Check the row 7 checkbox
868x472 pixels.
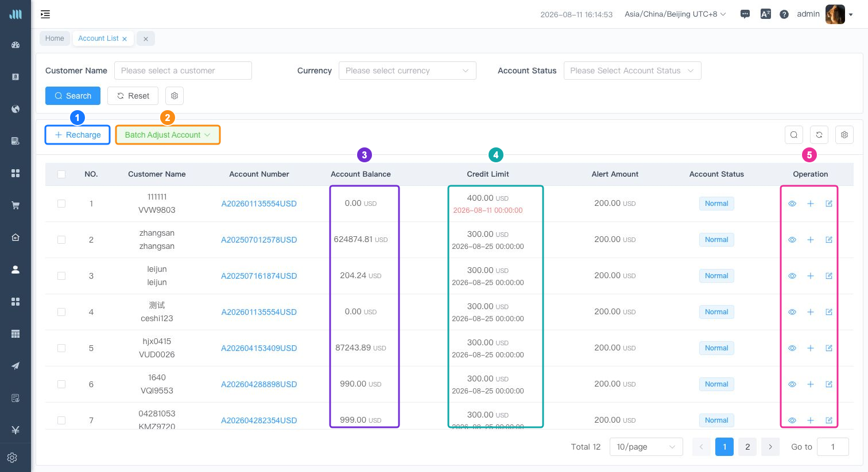[x=61, y=420]
